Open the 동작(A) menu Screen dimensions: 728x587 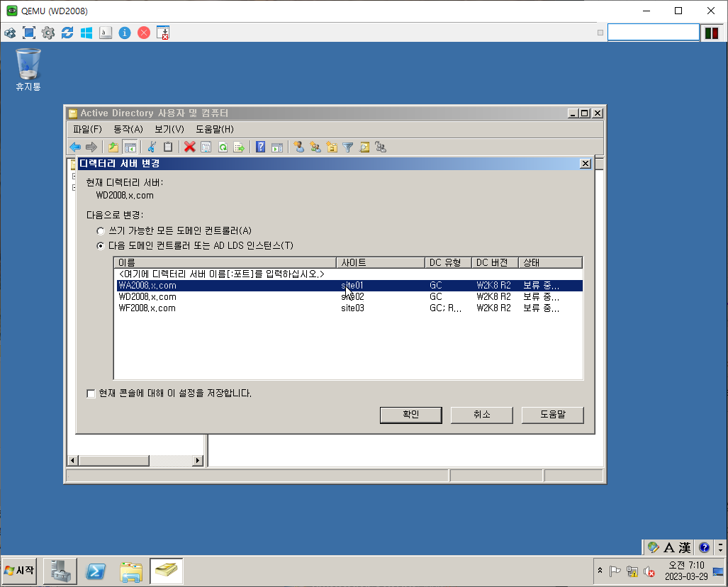[128, 129]
